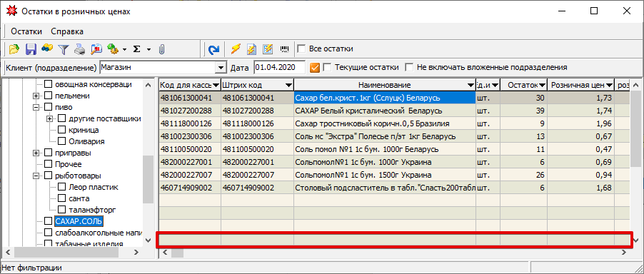Check the Оливария checkbox

point(62,141)
